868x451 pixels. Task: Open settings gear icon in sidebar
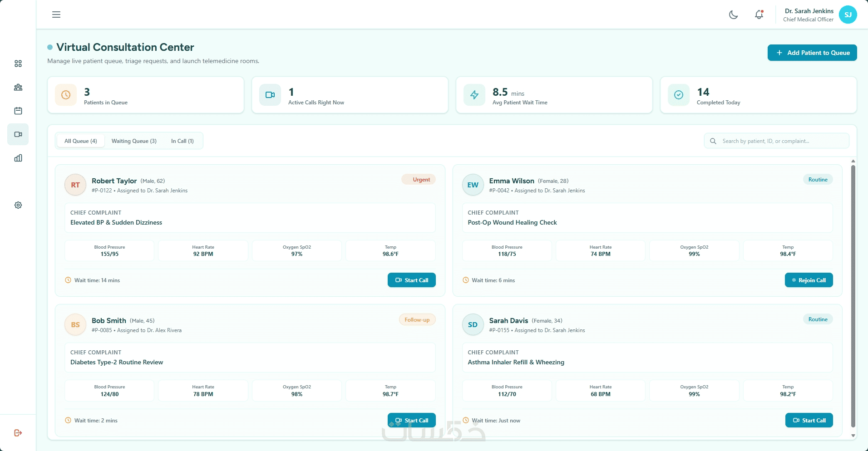pyautogui.click(x=18, y=205)
